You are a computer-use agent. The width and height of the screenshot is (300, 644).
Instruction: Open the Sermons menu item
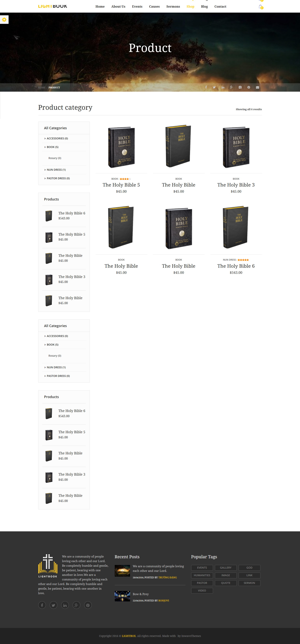point(173,6)
